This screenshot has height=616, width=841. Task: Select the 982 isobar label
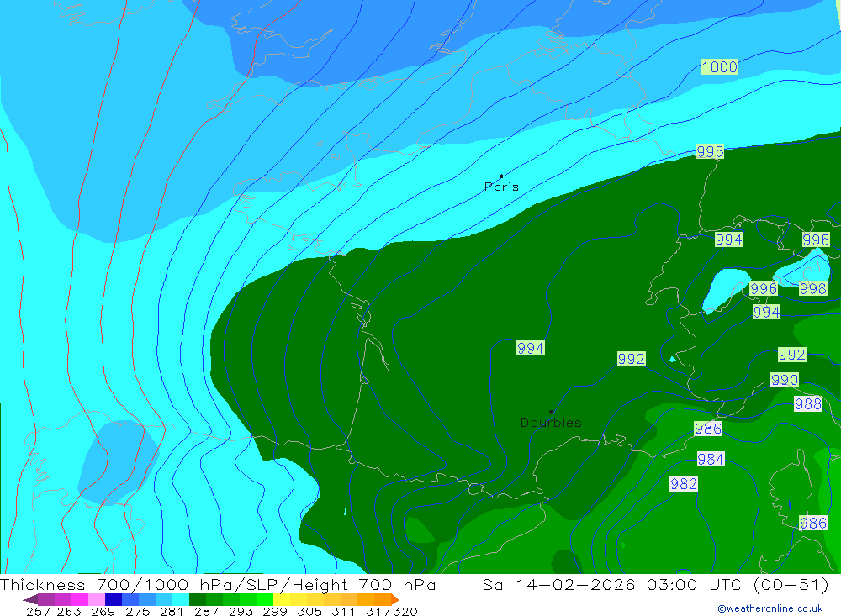(683, 484)
